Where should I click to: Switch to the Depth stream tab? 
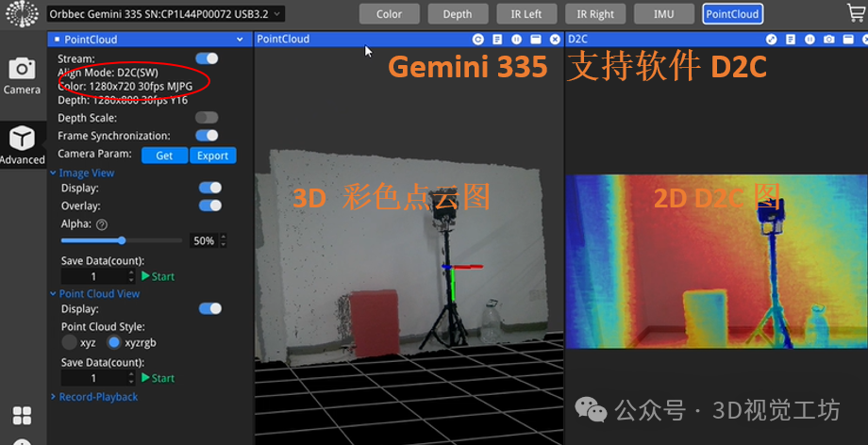pos(458,14)
